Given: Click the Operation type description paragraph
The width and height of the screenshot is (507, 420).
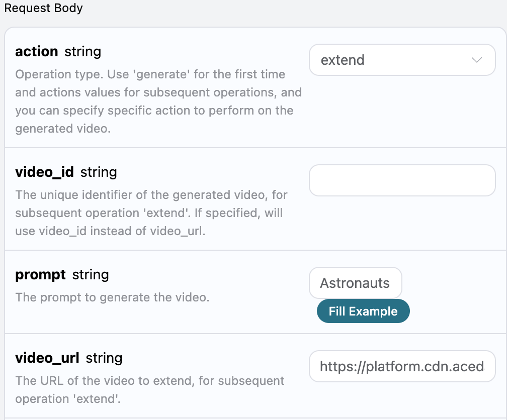Looking at the screenshot, I should click(158, 101).
